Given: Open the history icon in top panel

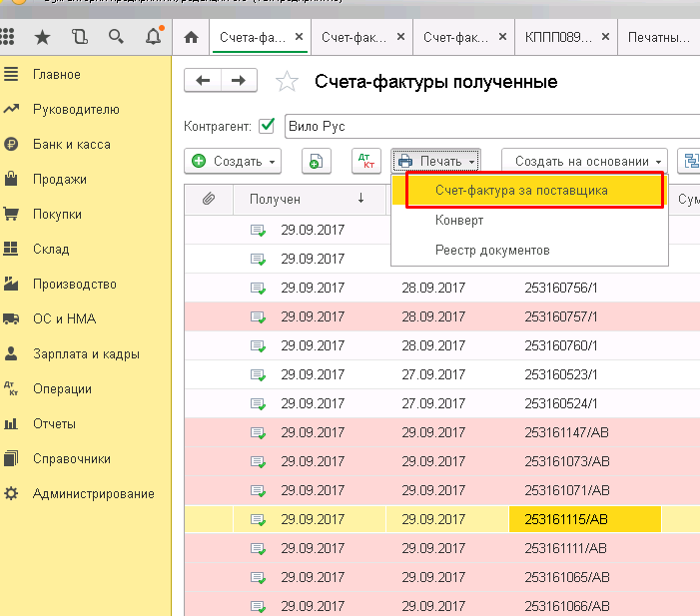Looking at the screenshot, I should click(x=80, y=37).
